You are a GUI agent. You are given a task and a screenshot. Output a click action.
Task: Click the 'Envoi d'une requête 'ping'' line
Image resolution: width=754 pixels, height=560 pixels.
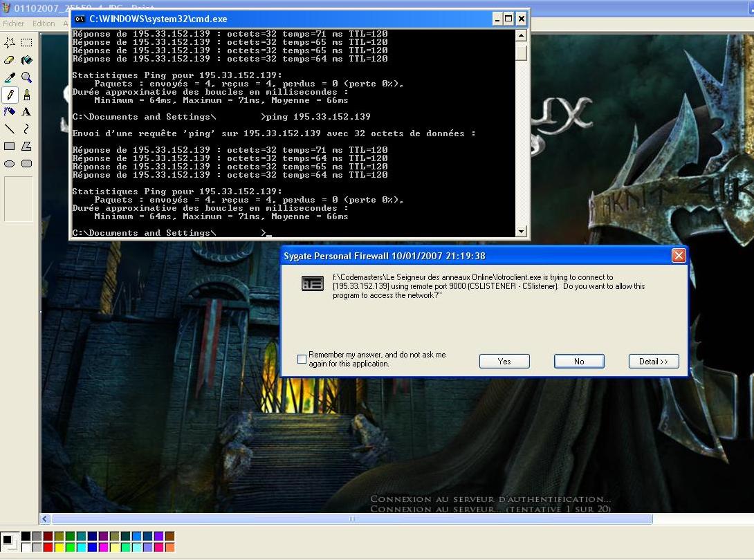[274, 133]
